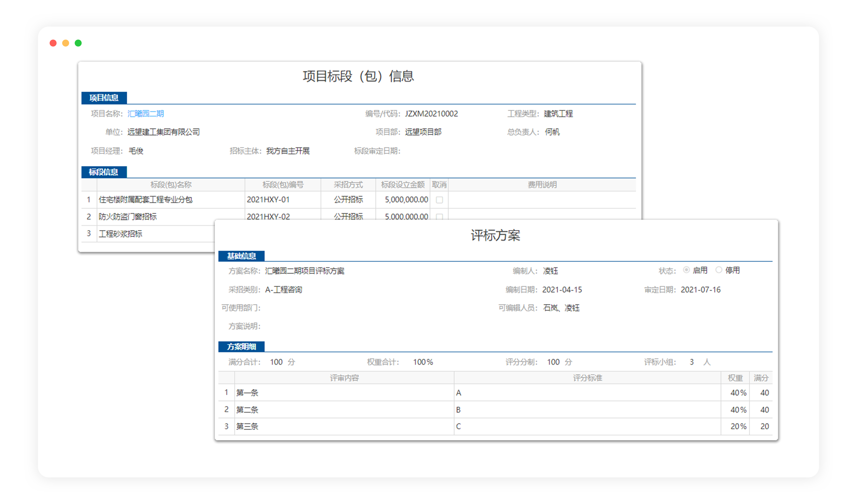Click the 项目标段（包）信息 window title
Viewport: 857px width, 504px height.
[358, 76]
